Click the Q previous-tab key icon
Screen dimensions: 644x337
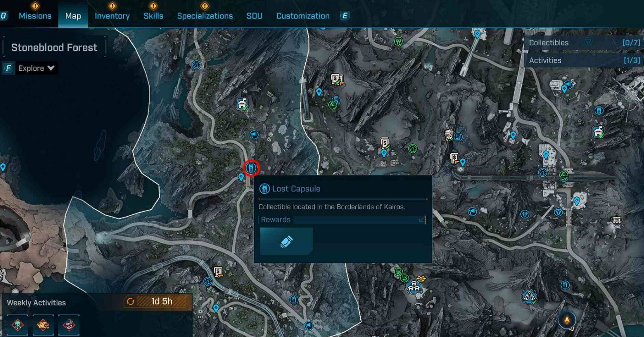(x=4, y=16)
